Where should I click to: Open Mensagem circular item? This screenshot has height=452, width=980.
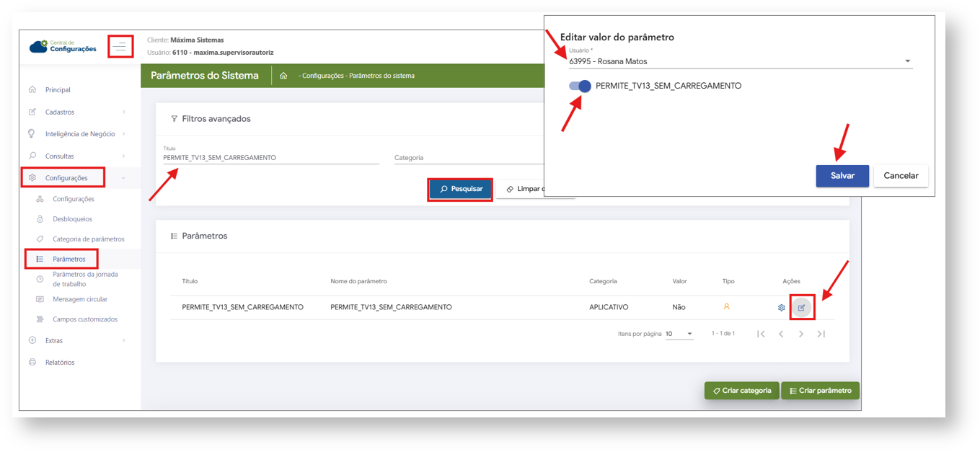[x=79, y=299]
